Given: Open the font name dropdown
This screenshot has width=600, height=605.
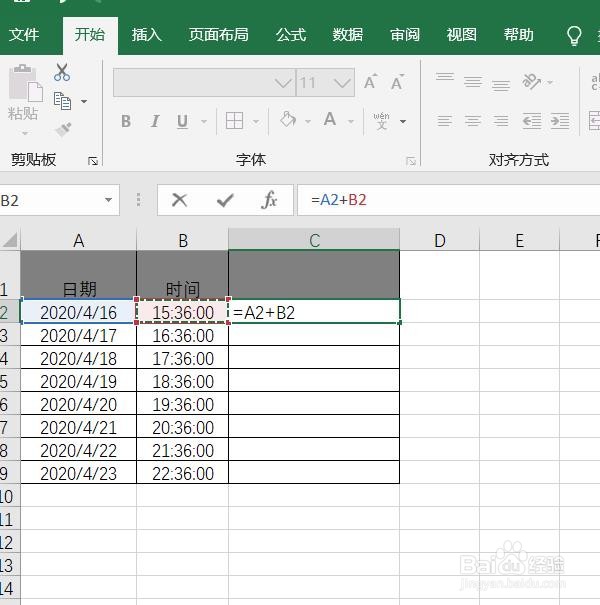Looking at the screenshot, I should 283,82.
